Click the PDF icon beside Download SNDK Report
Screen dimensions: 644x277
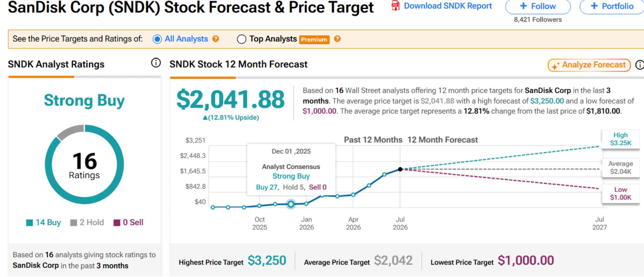[x=395, y=6]
